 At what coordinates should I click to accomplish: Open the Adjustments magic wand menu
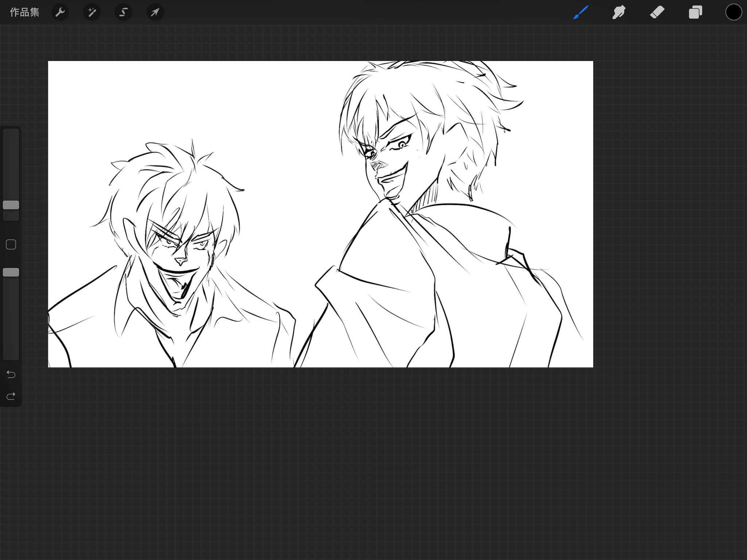coord(92,12)
